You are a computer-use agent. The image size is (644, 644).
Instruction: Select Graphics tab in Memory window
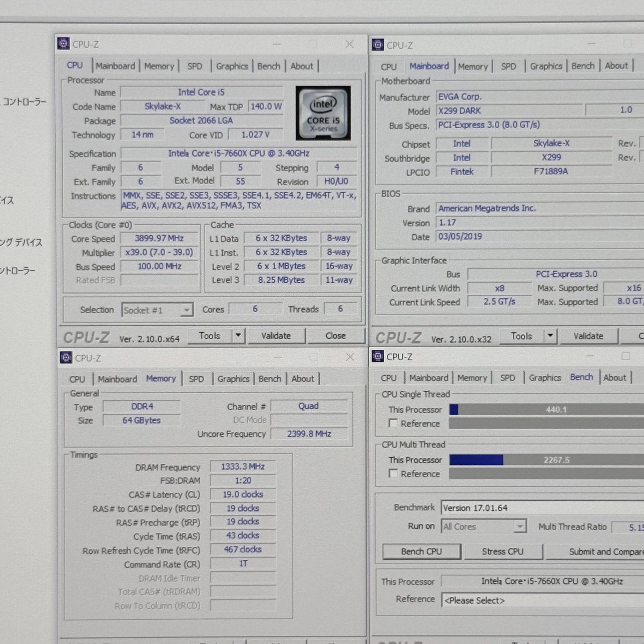coord(233,379)
